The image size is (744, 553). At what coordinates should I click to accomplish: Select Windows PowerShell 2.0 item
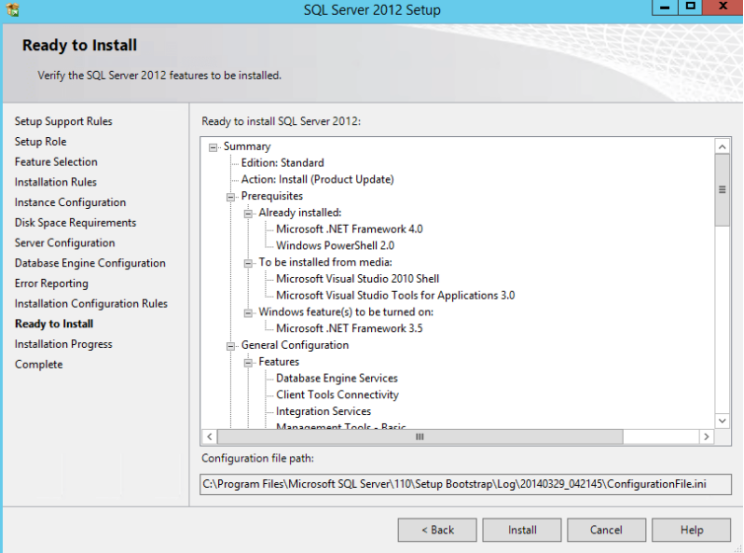pos(335,246)
